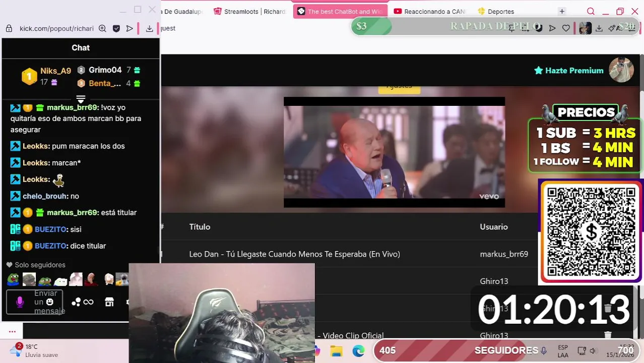This screenshot has width=644, height=363.
Task: Click the profile avatar icon in browser toolbar
Action: coord(585,28)
